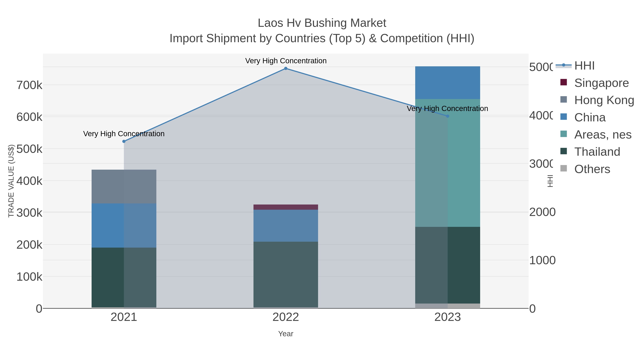
Task: Click the Singapore maroon legend swatch
Action: 563,82
